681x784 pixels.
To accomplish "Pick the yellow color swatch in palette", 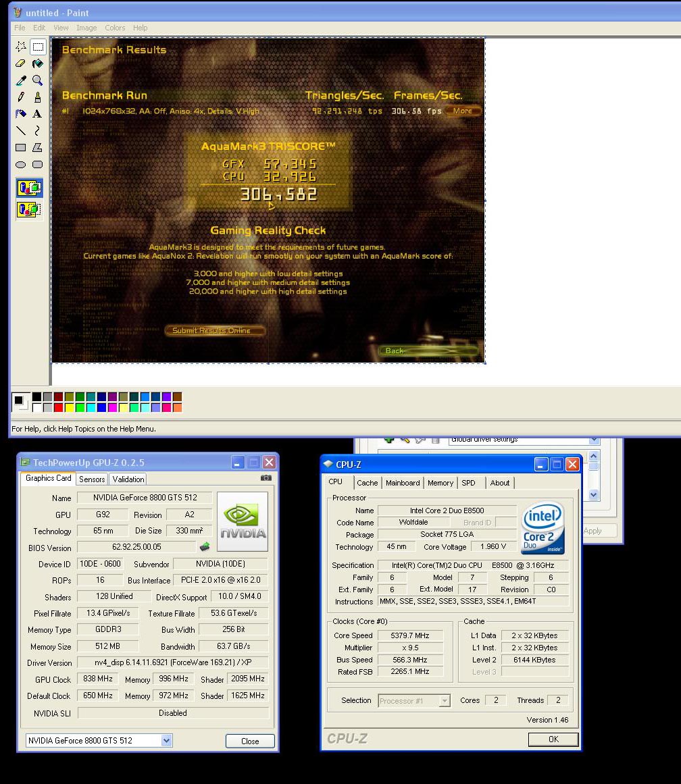I will coord(69,407).
